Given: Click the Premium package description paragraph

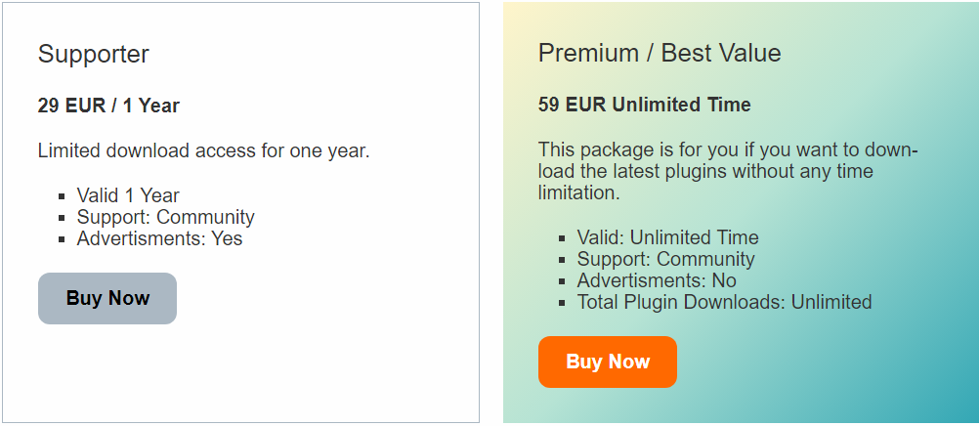Looking at the screenshot, I should pyautogui.click(x=727, y=172).
